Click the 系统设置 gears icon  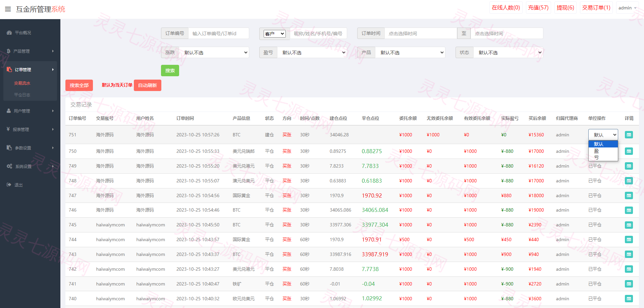tap(9, 166)
